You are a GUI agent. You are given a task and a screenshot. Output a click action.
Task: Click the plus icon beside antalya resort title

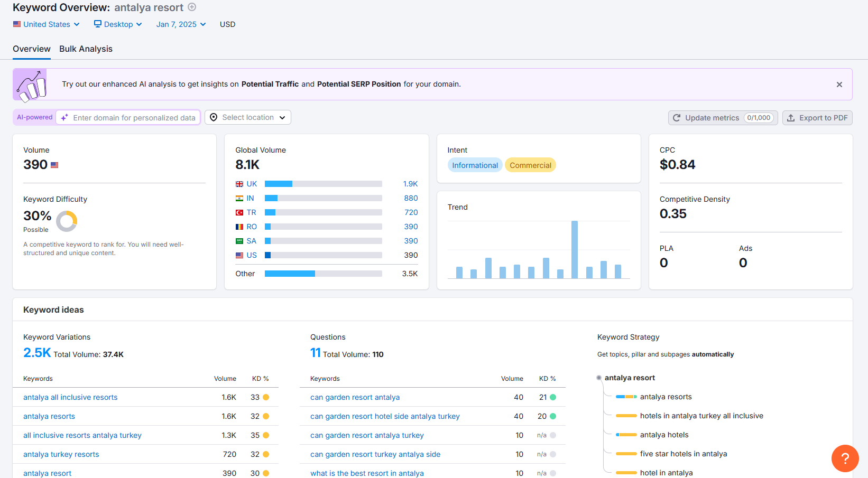pos(192,7)
